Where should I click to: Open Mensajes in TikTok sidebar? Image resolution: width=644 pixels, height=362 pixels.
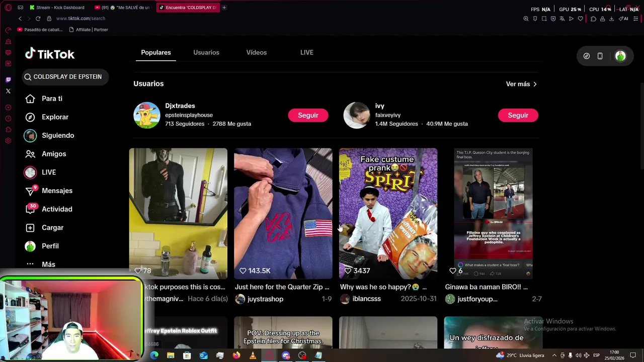(x=49, y=191)
